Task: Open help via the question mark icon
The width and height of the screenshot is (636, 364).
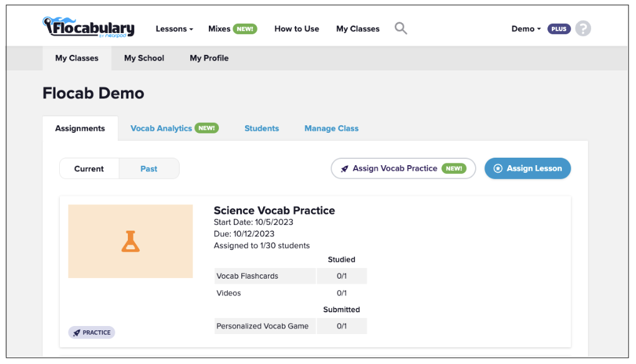Action: [x=583, y=29]
